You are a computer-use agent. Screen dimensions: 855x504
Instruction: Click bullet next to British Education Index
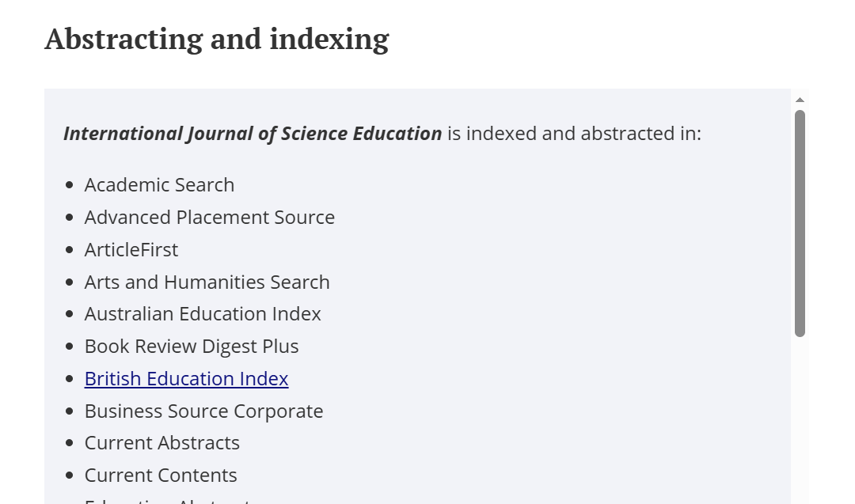[x=70, y=379]
